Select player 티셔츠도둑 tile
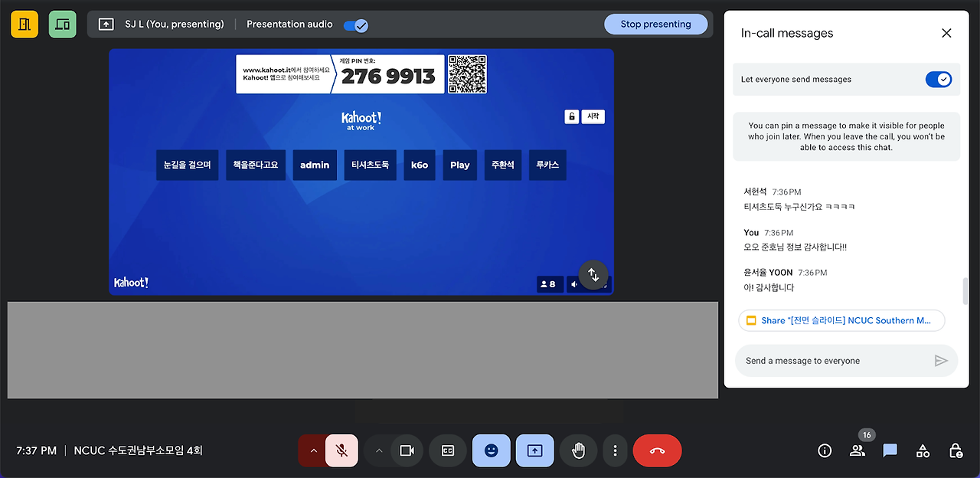 371,165
